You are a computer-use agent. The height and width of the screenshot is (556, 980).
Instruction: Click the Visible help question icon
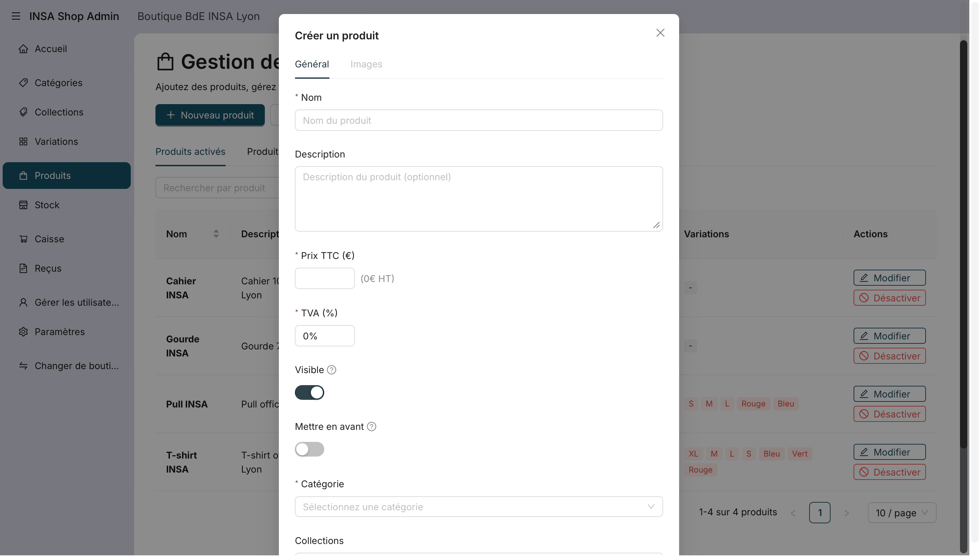(x=332, y=370)
